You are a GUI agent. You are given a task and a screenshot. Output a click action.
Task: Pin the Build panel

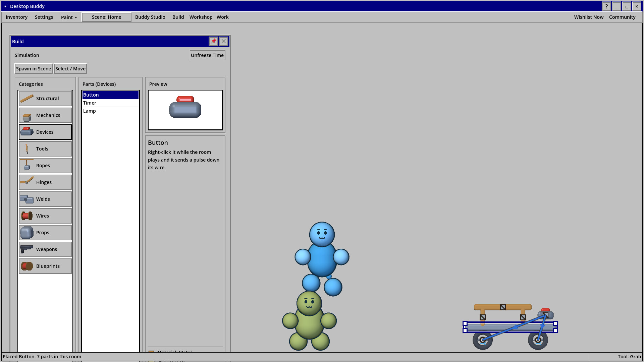213,41
